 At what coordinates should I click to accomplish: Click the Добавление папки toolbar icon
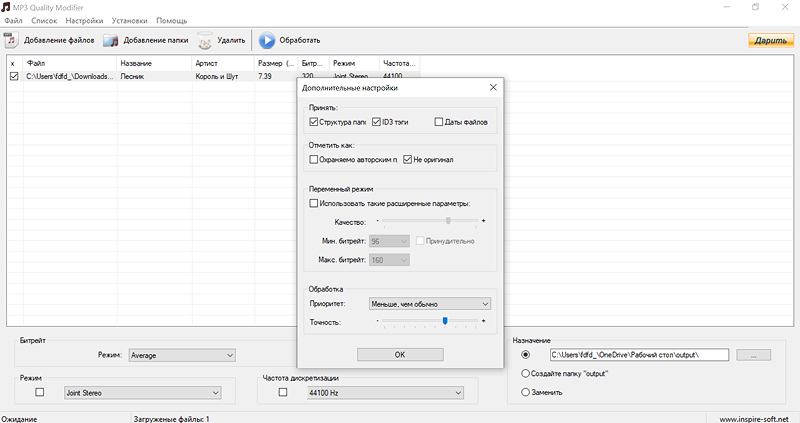point(111,41)
